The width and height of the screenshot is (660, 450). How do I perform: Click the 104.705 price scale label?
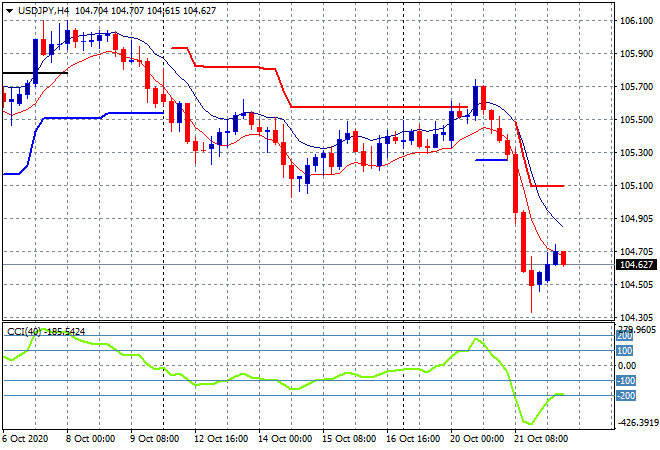click(636, 252)
